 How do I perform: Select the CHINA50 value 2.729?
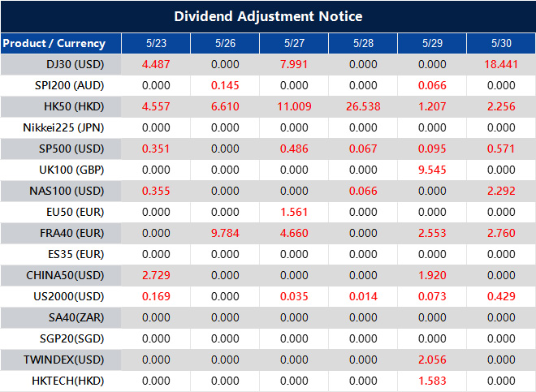click(155, 275)
